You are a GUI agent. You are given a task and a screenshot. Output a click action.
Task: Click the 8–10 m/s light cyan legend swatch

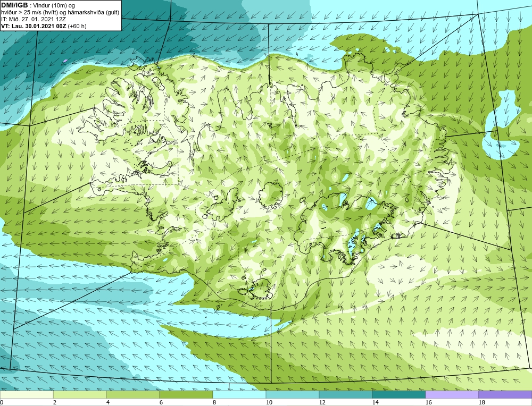pos(239,394)
